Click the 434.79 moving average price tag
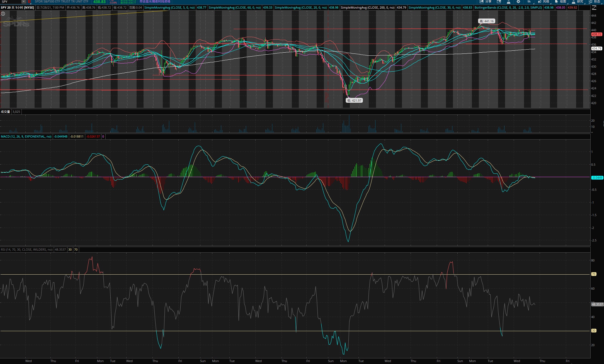The height and width of the screenshot is (364, 604). click(596, 48)
